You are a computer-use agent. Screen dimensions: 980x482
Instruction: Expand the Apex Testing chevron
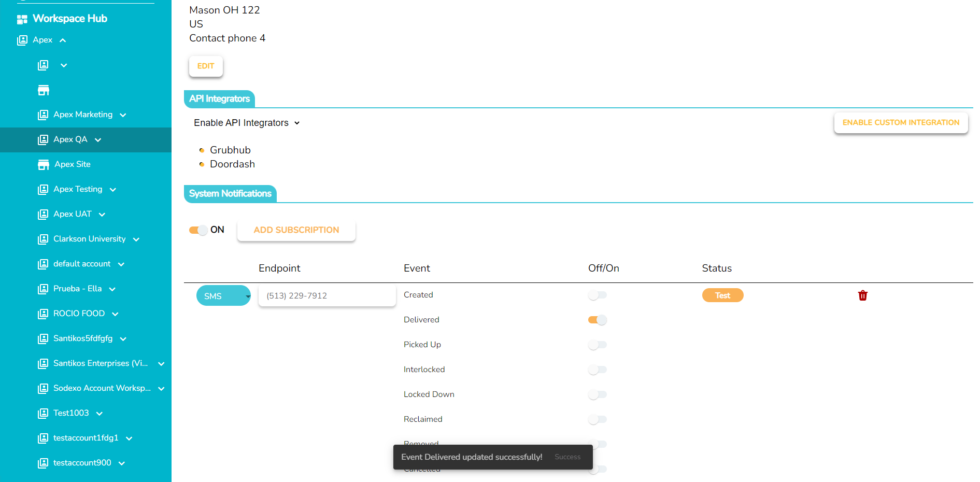point(113,190)
